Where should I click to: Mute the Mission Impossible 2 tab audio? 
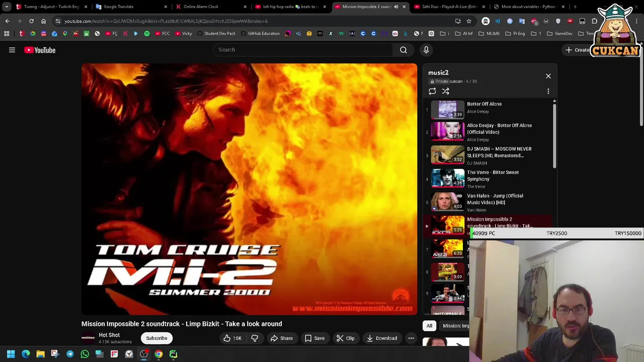pyautogui.click(x=396, y=7)
